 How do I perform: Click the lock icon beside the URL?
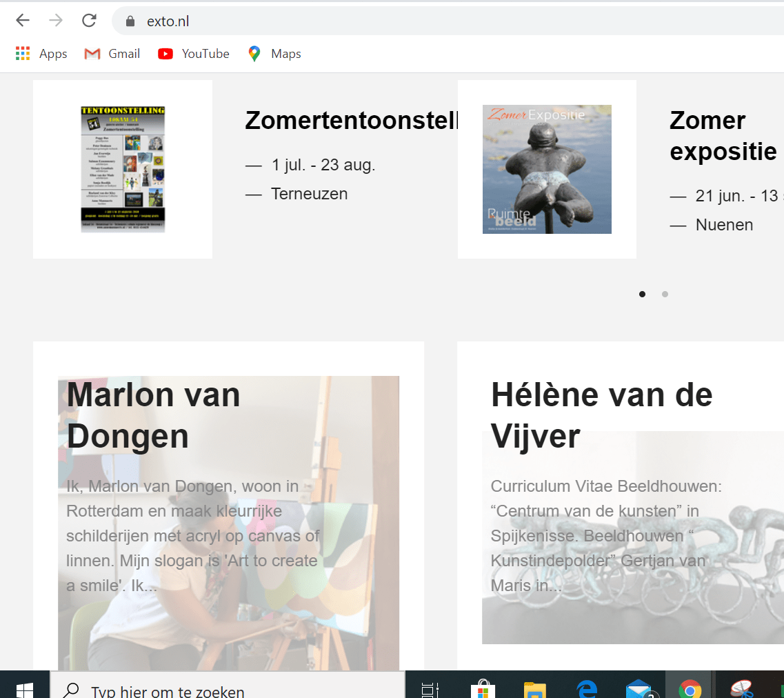pos(130,21)
